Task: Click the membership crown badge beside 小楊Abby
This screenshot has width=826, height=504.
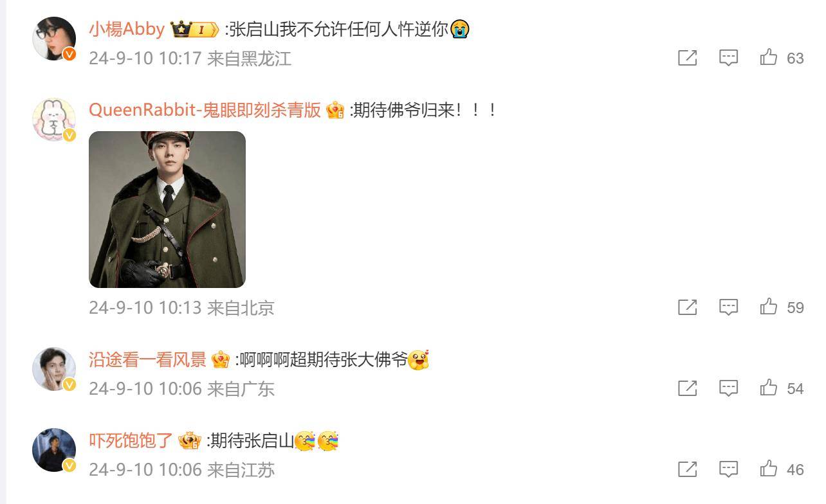Action: (x=194, y=30)
